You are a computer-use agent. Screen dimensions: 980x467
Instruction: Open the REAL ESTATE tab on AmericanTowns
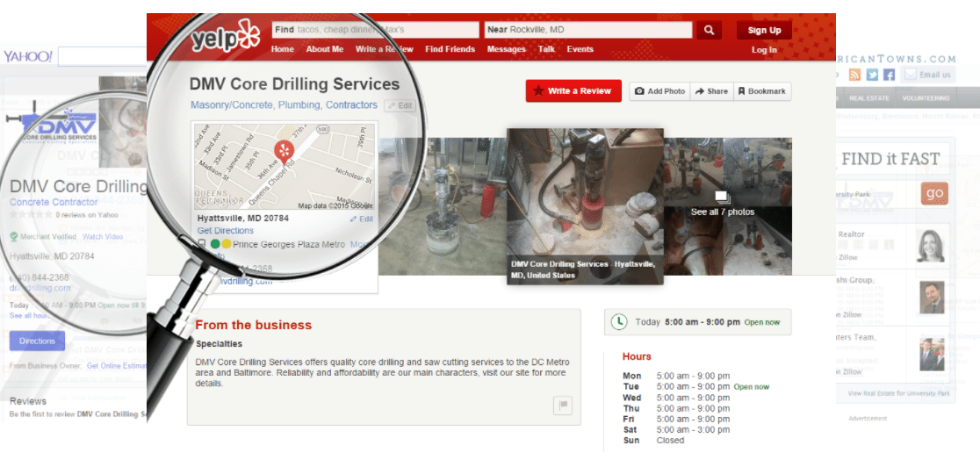pos(870,98)
